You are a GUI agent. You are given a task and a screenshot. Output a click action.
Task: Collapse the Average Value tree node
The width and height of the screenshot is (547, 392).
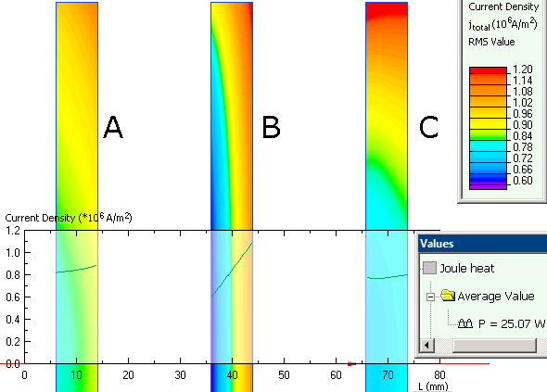pyautogui.click(x=430, y=297)
